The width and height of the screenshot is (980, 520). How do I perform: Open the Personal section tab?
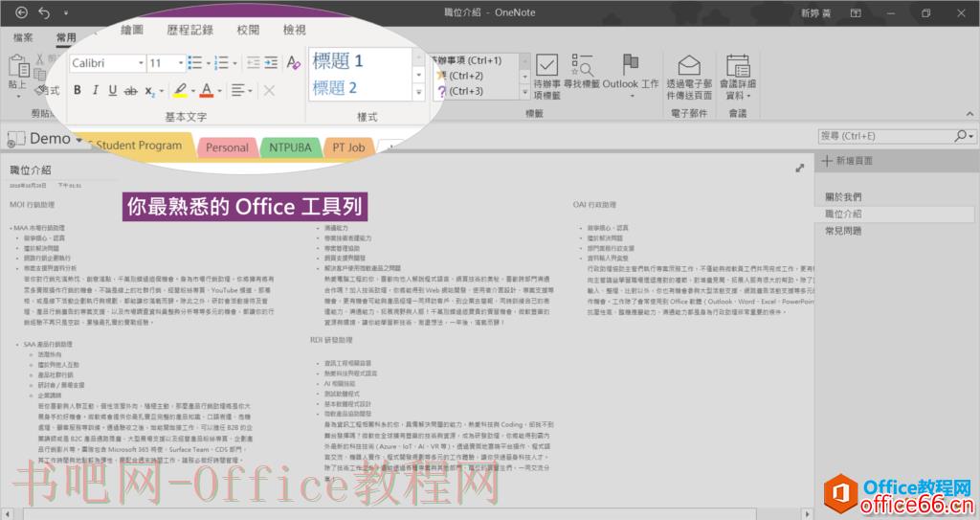[227, 147]
